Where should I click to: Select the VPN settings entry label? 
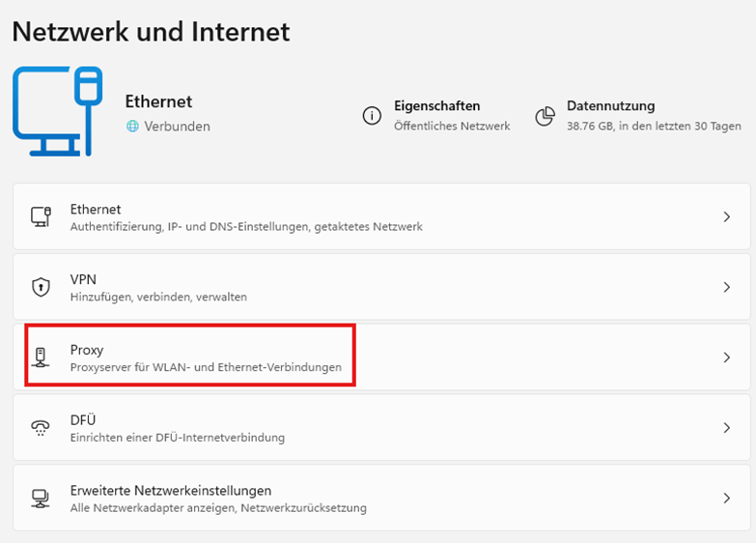click(83, 279)
